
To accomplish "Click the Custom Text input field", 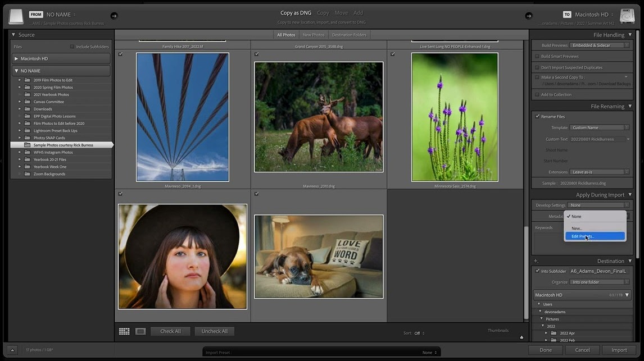I will [599, 139].
